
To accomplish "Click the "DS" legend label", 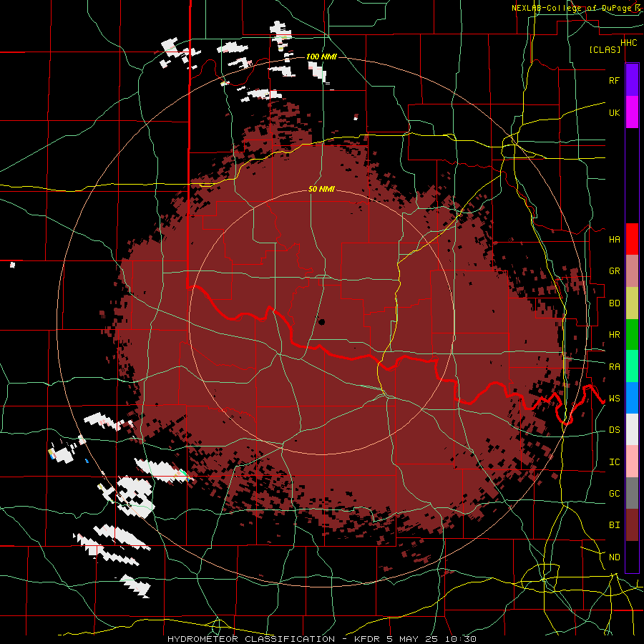I will pyautogui.click(x=614, y=430).
